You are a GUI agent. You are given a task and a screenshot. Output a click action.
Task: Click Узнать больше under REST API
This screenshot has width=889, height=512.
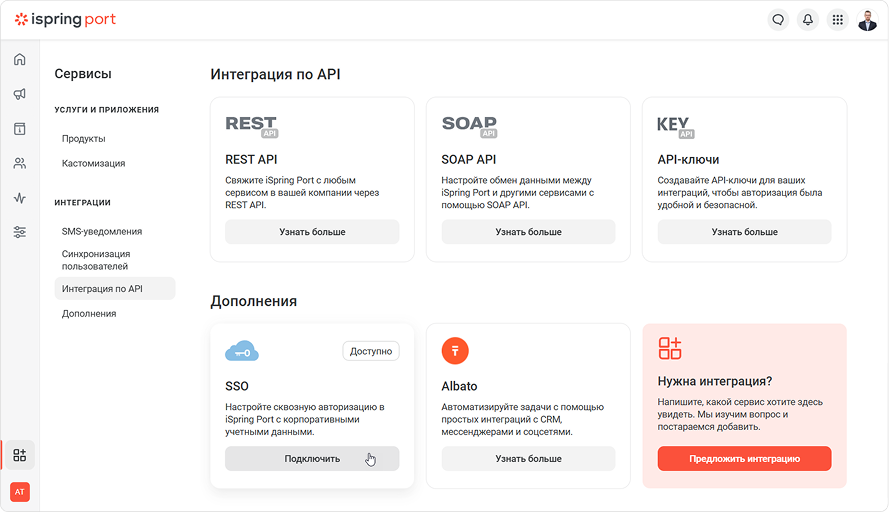[x=312, y=232]
